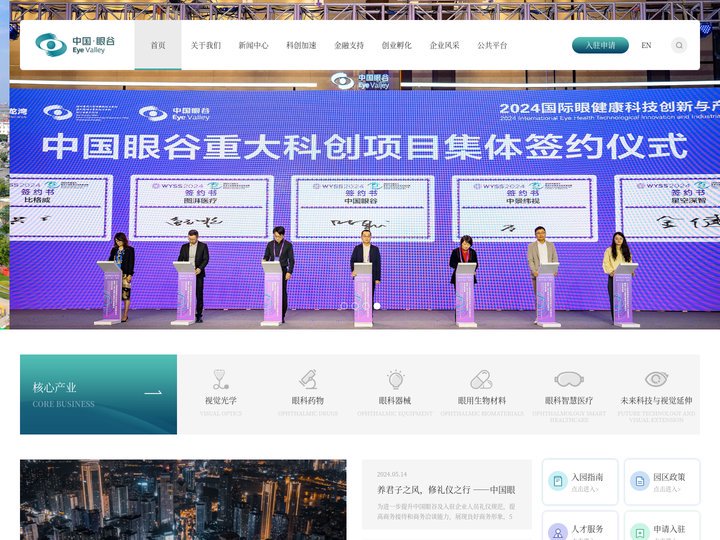The height and width of the screenshot is (540, 720).
Task: Click the 眼科药物 label text
Action: (x=308, y=400)
